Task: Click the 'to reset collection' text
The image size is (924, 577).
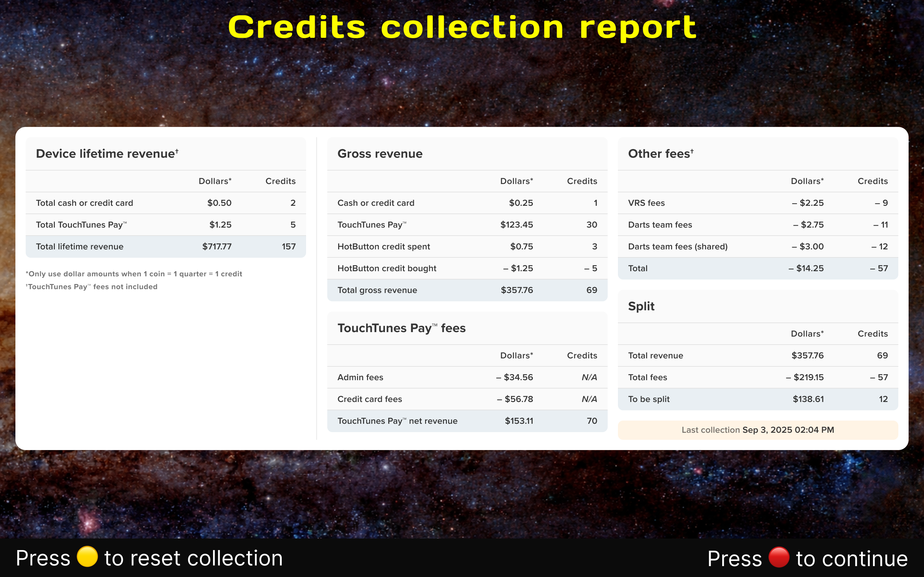Action: point(193,558)
